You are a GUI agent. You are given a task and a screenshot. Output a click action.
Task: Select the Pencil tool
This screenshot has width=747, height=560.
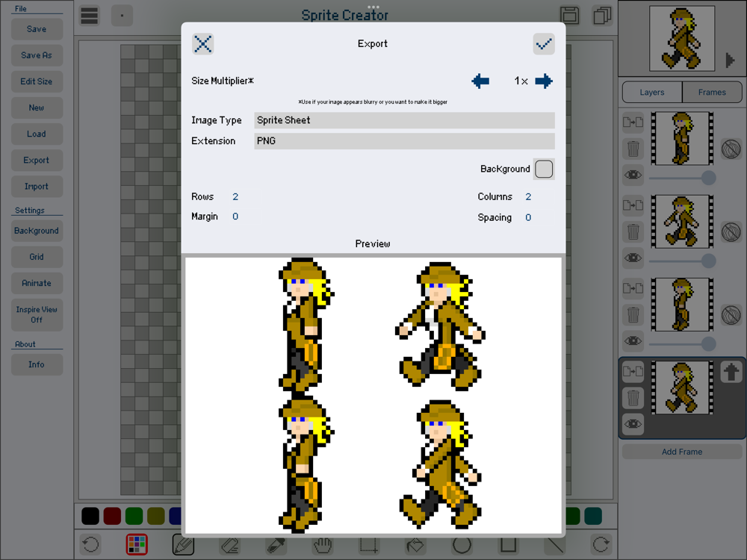(x=184, y=544)
